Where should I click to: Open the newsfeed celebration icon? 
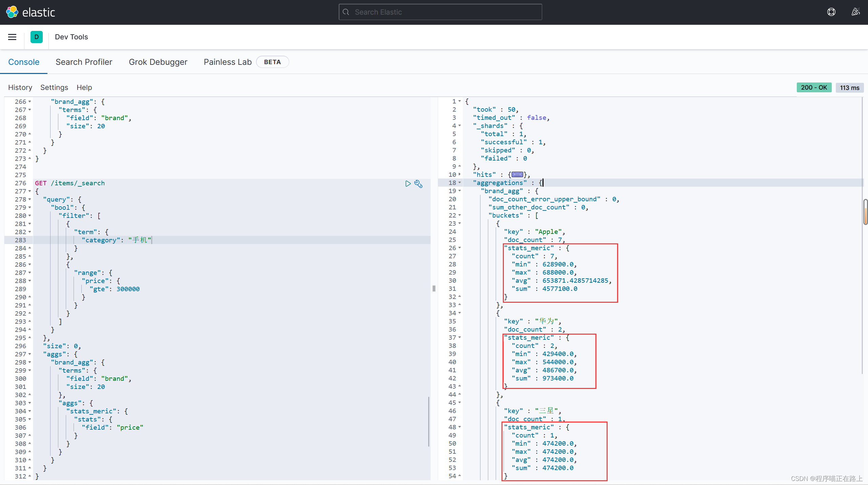point(855,12)
